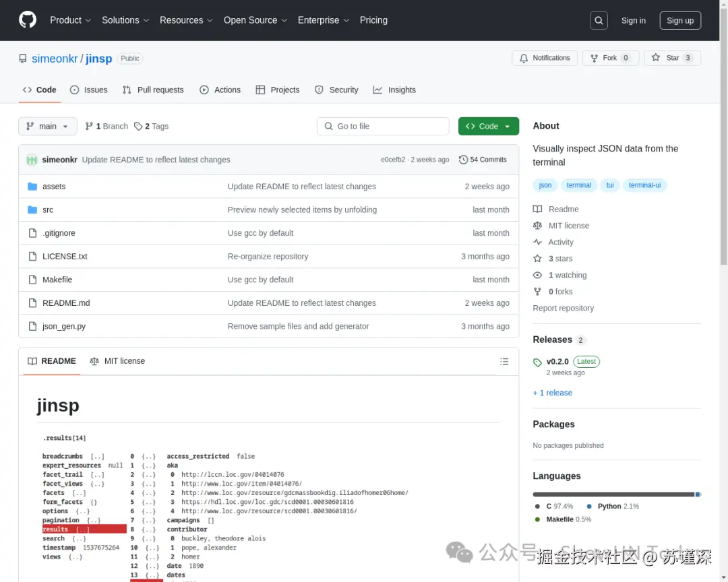Click the forks icon in About sidebar

click(x=537, y=292)
